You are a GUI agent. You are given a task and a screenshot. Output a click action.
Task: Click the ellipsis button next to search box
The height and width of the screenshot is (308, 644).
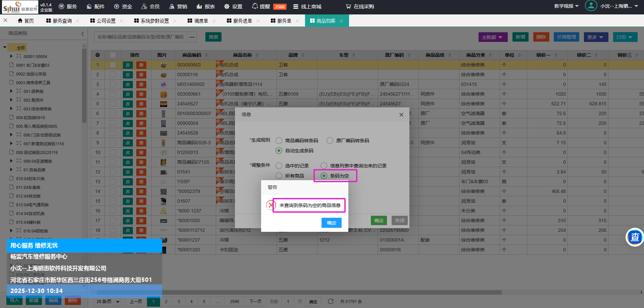click(192, 37)
